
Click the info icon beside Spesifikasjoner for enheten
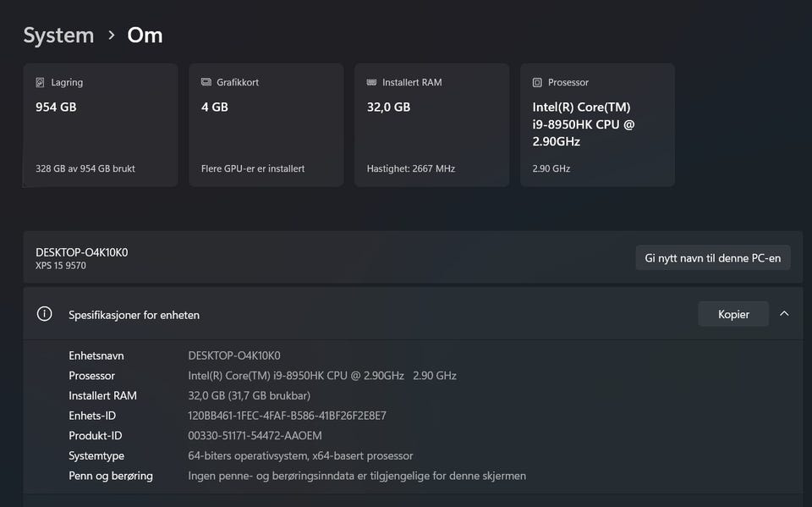(44, 314)
